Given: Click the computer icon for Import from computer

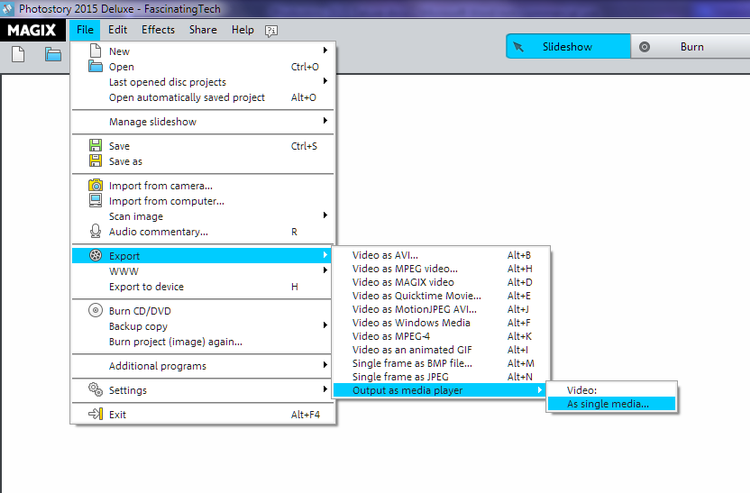Looking at the screenshot, I should 96,200.
